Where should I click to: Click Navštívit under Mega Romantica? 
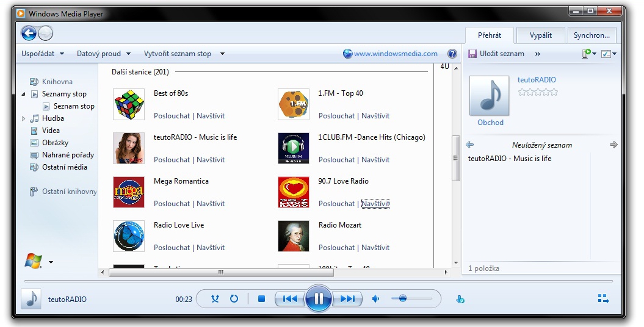[x=211, y=204]
